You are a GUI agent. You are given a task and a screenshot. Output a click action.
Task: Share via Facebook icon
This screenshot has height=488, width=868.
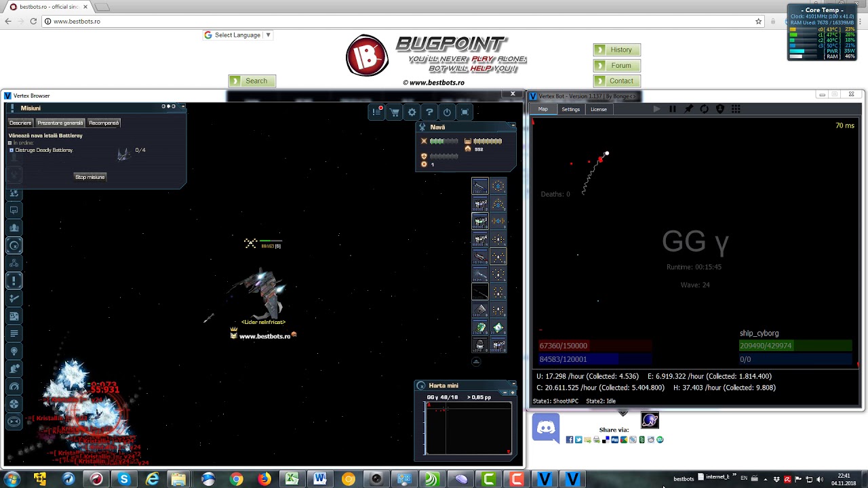pos(570,440)
